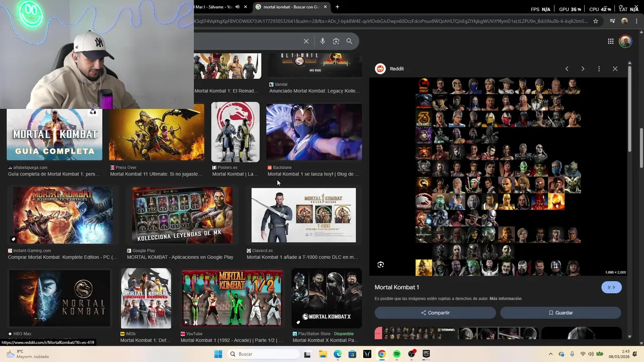Click the Reddit source name in panel header
This screenshot has height=362, width=644.
[396, 69]
